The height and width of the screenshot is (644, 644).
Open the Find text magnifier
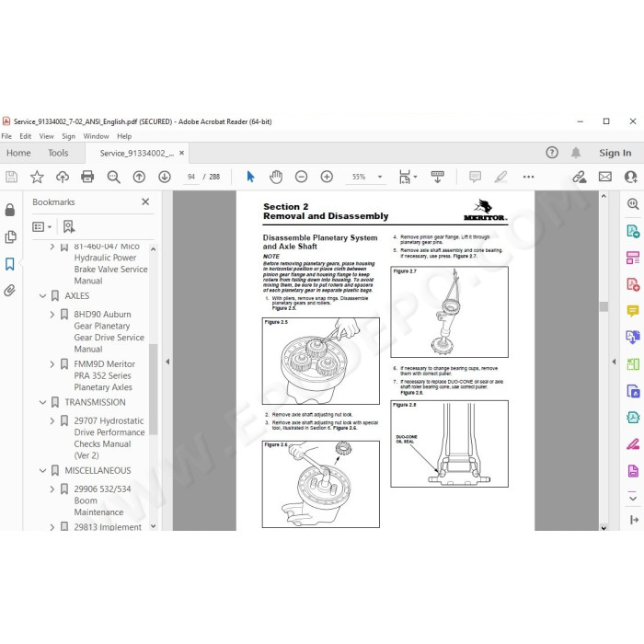(113, 177)
